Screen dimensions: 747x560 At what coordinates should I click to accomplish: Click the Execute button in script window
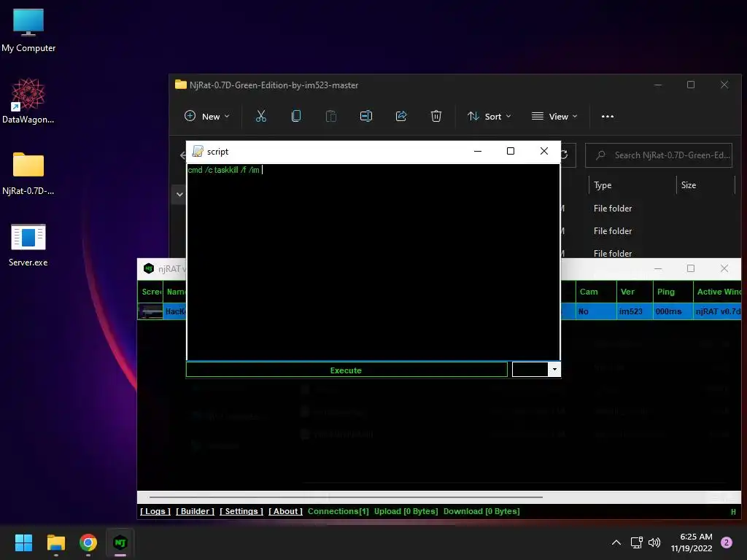click(347, 370)
